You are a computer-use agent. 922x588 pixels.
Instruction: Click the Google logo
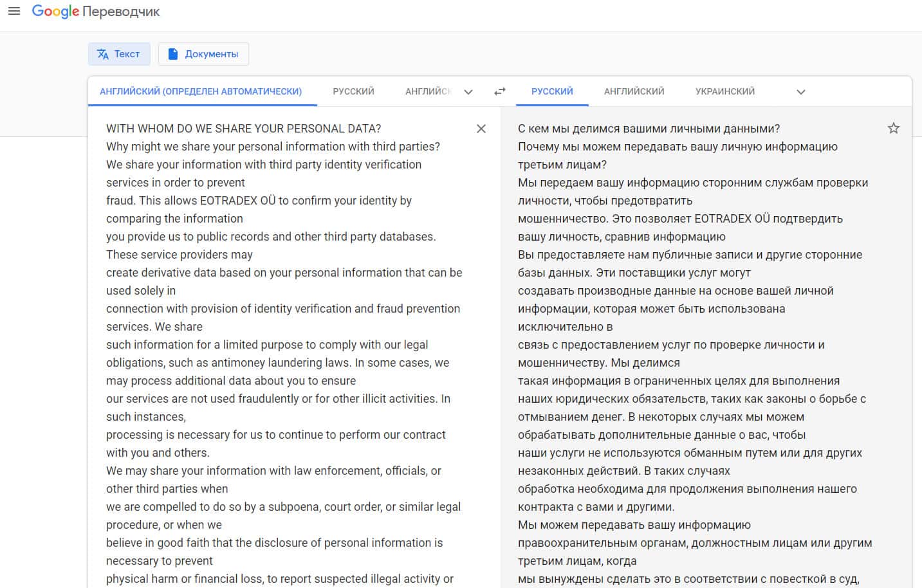(x=55, y=12)
